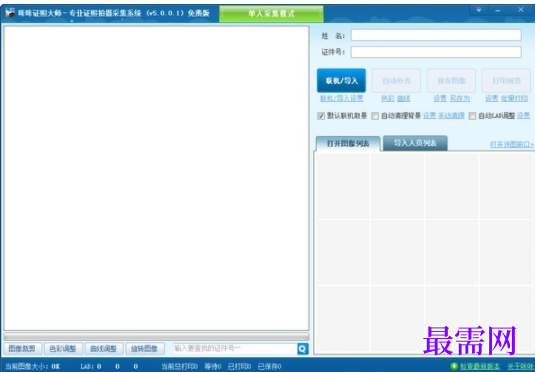Screen dimensions: 535x372
Task: Click the 当前总打印0 status text
Action: 179,367
